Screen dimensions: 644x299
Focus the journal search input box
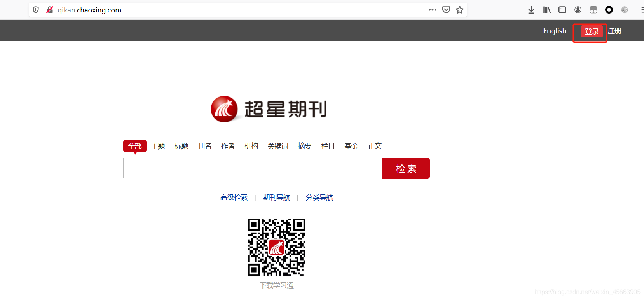coord(253,168)
